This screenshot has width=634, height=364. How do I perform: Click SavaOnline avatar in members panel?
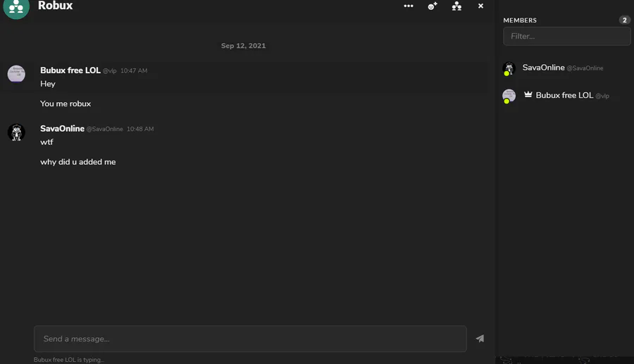click(509, 68)
